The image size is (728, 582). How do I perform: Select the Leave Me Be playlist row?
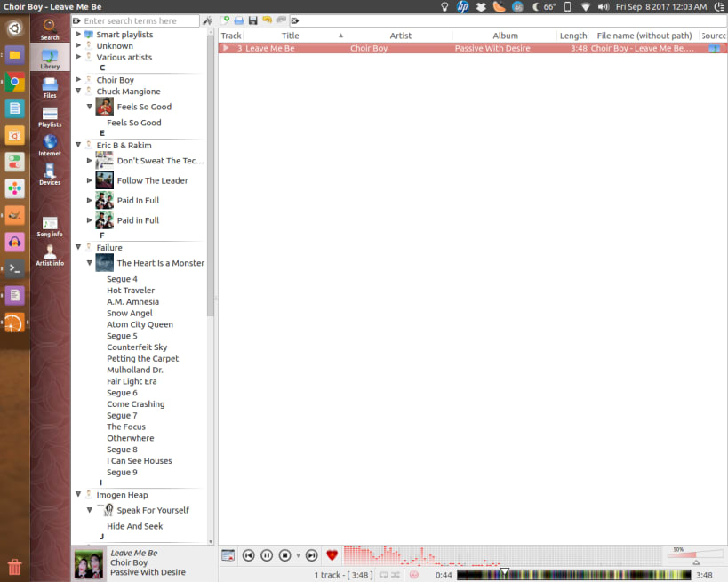(472, 48)
